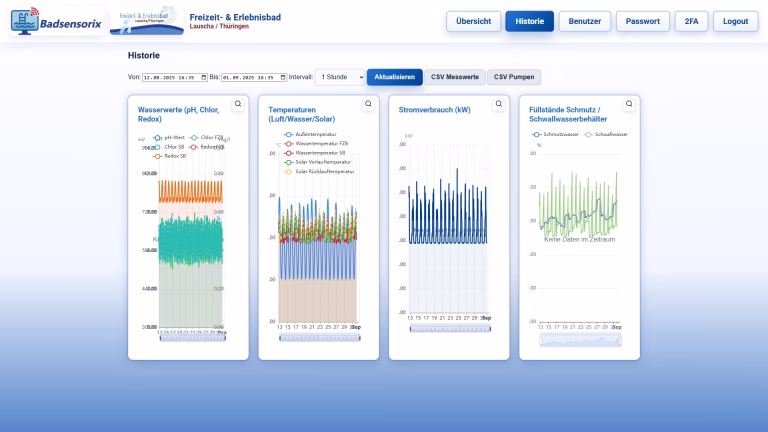Click magnifier icon on Wasserwerte chart
This screenshot has width=768, height=432.
point(238,104)
